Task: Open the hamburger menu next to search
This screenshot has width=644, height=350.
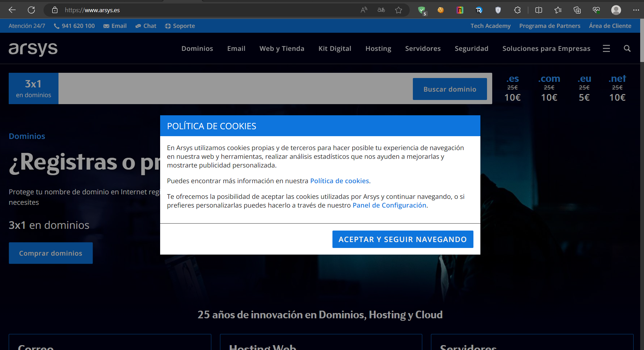Action: [606, 48]
